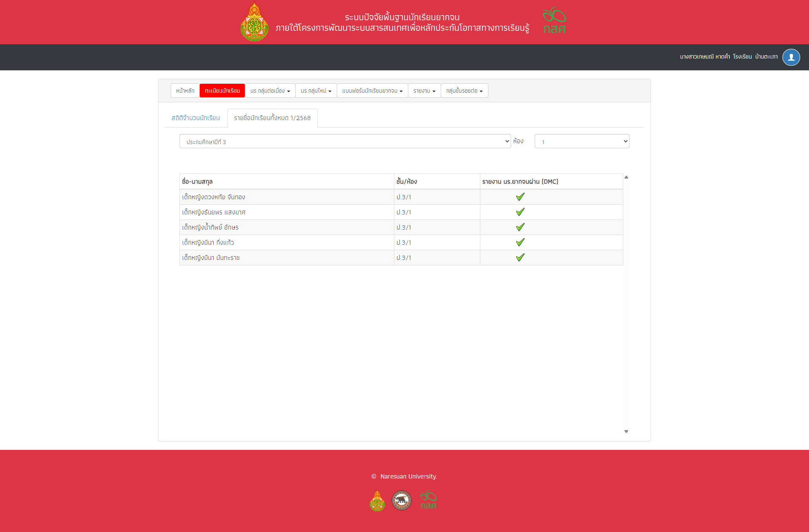The height and width of the screenshot is (532, 809).
Task: Click the red ทะเบียนนักเรียน button
Action: (x=222, y=91)
